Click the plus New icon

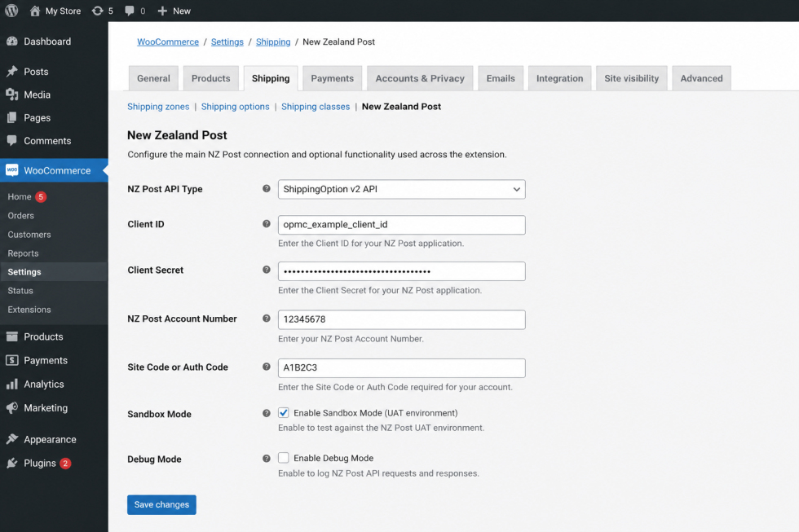tap(162, 11)
